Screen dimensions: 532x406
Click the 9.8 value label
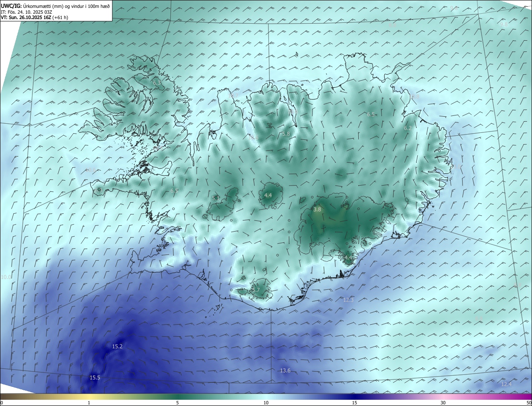pos(504,24)
